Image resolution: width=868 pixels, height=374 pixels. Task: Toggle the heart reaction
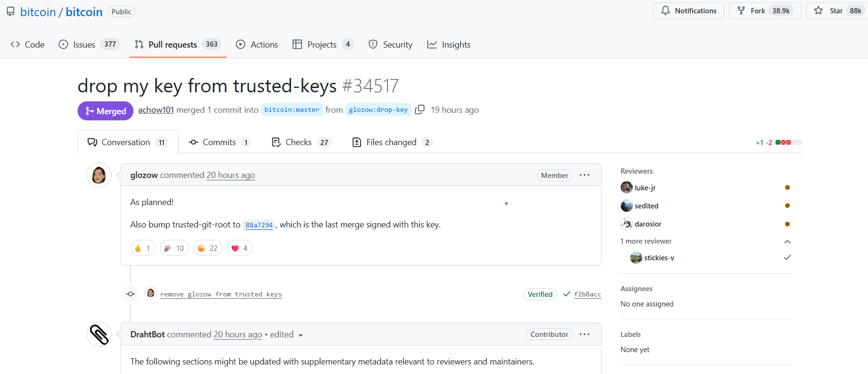[x=240, y=248]
